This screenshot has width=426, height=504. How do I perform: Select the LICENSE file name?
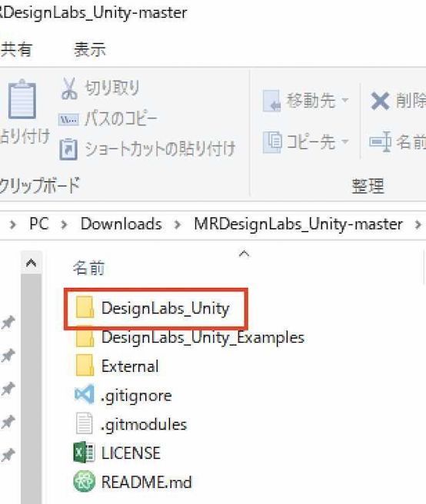(131, 453)
